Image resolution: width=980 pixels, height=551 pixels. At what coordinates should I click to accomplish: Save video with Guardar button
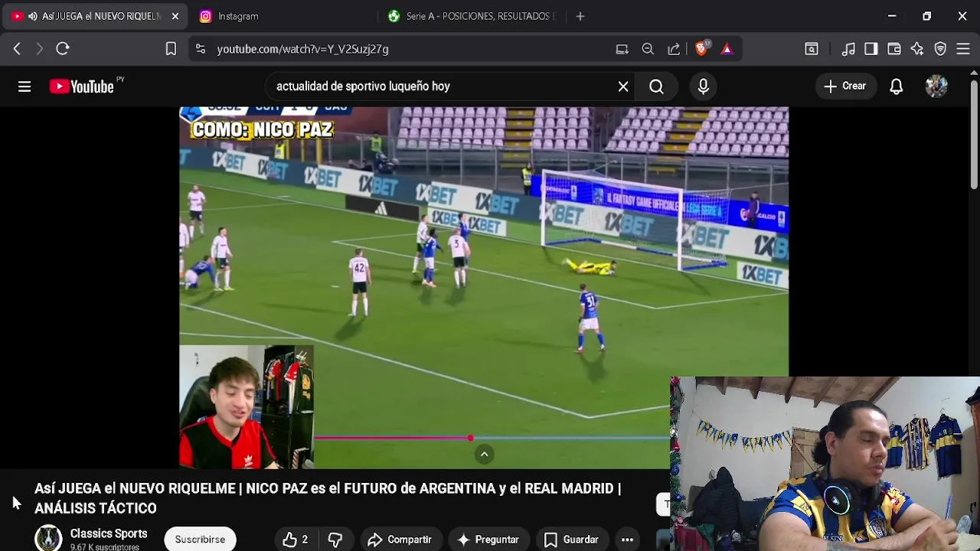571,540
